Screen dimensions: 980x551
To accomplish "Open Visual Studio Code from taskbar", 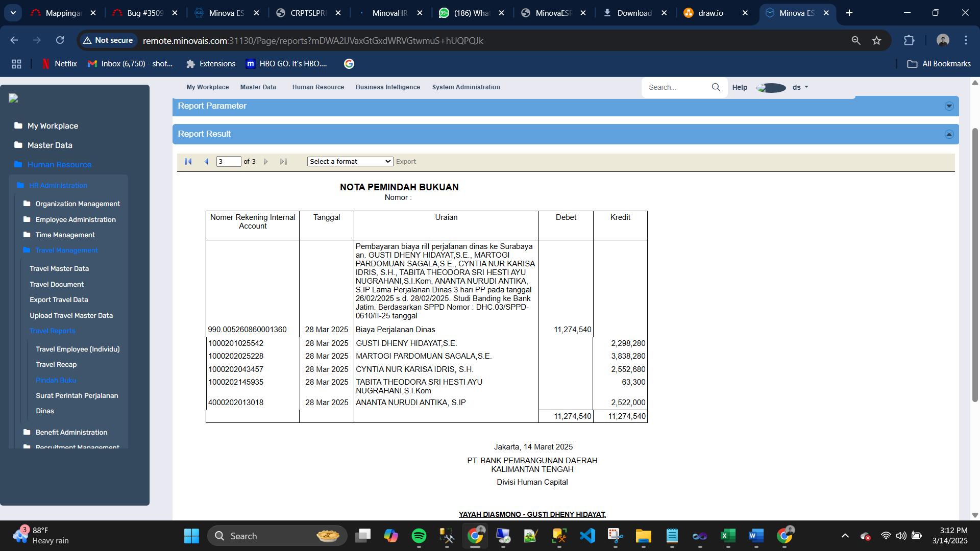I will (x=587, y=536).
